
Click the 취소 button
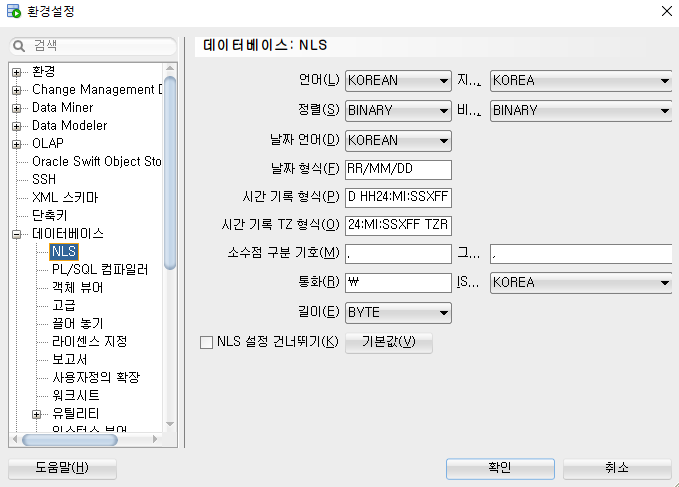617,469
